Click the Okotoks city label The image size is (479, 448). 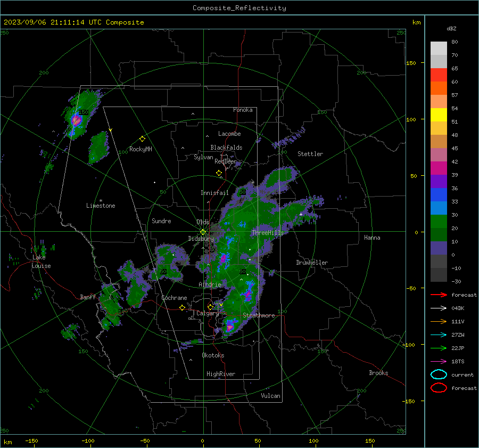(x=213, y=355)
